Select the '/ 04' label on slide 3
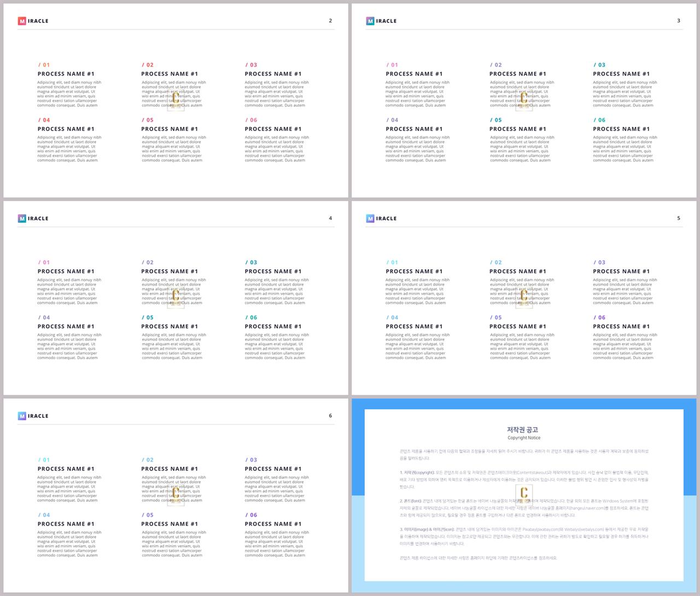 click(x=392, y=120)
